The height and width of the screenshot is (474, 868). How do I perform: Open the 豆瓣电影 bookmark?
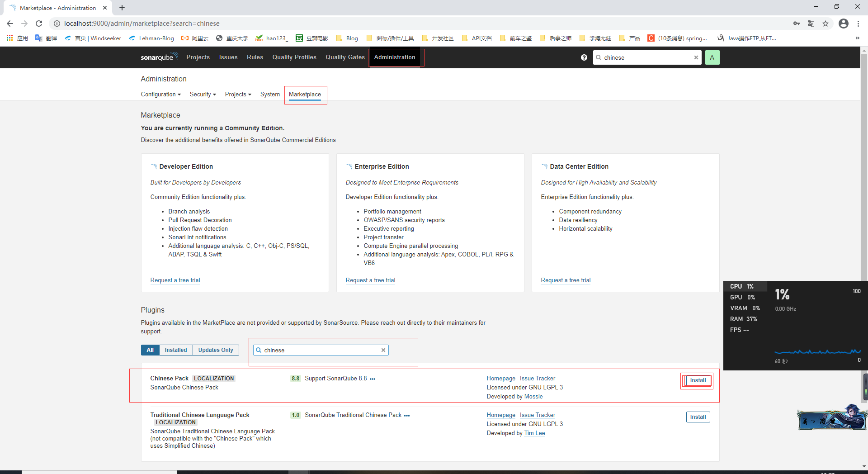(312, 38)
